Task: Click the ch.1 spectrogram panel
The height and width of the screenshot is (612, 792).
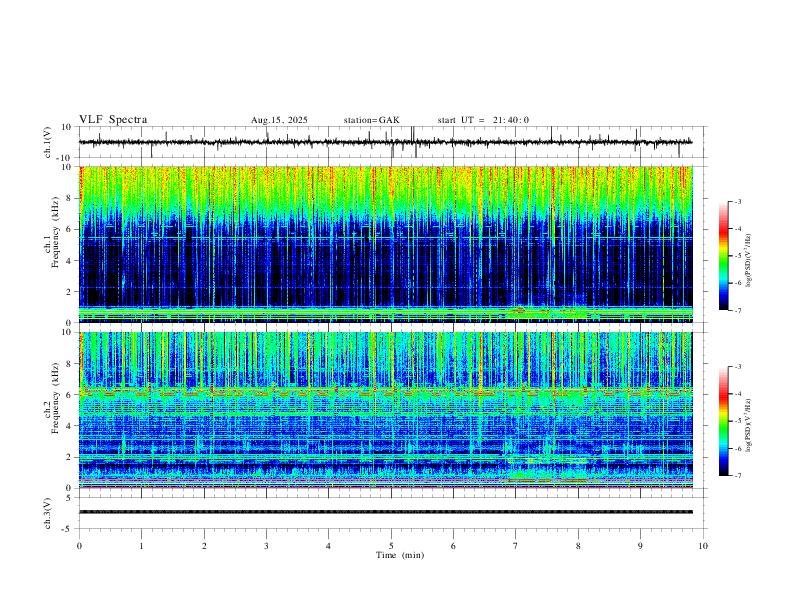Action: (386, 244)
